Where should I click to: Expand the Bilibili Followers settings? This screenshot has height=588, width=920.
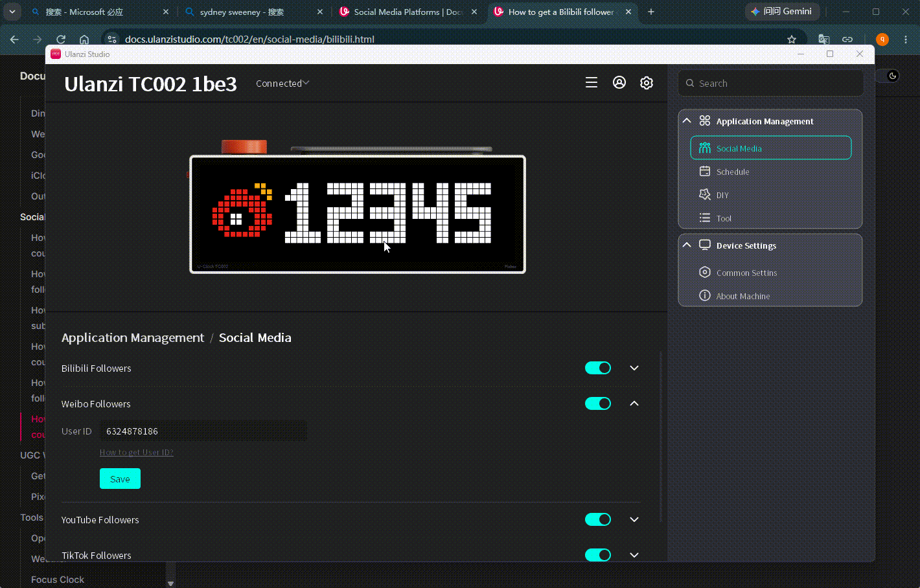tap(634, 368)
